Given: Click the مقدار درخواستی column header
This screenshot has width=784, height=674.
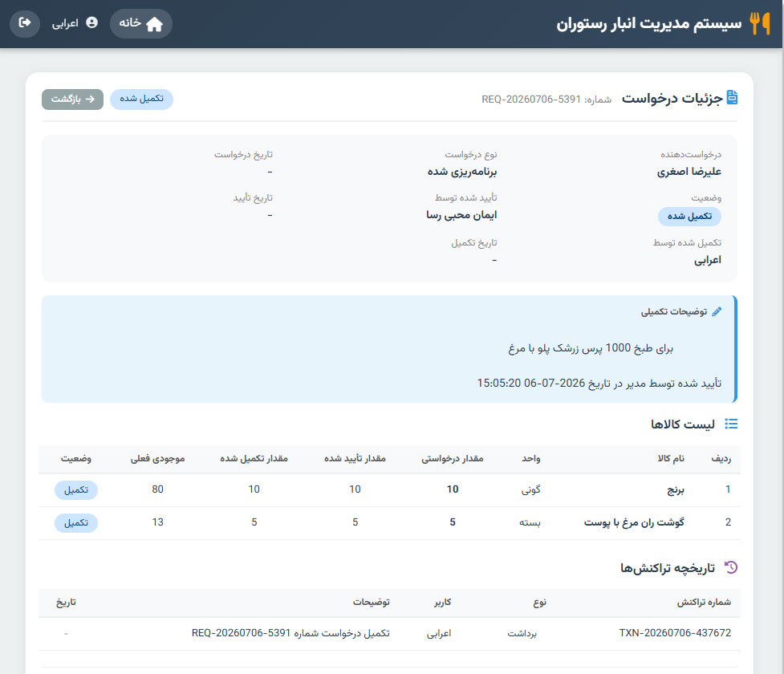Looking at the screenshot, I should click(453, 458).
